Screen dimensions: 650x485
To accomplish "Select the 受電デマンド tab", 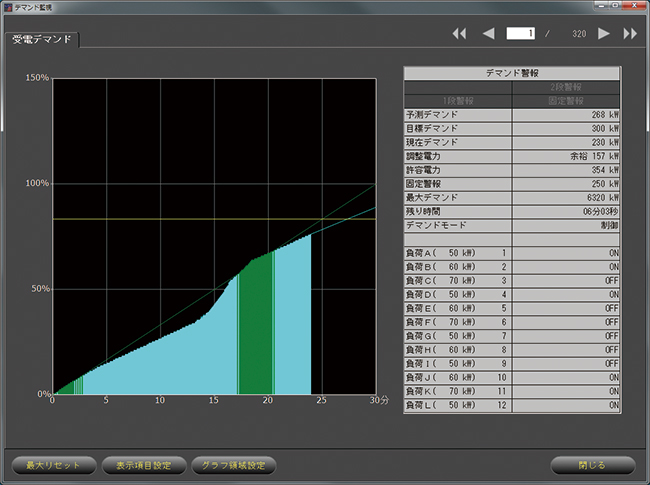I will [x=41, y=40].
